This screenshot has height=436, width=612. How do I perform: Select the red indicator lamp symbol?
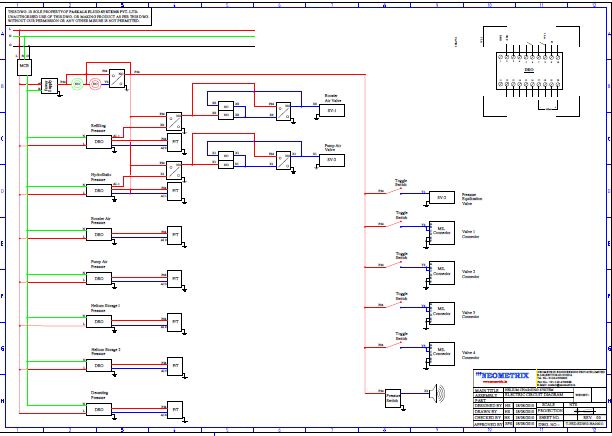(x=96, y=84)
